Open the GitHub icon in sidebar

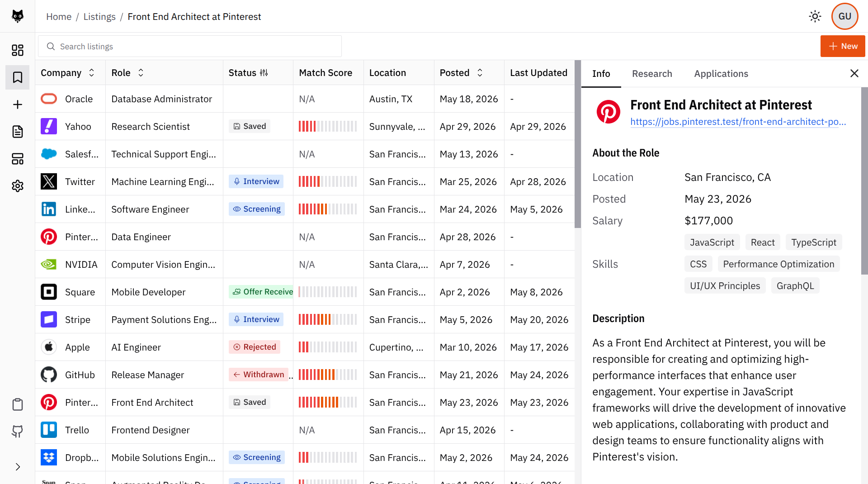18,432
